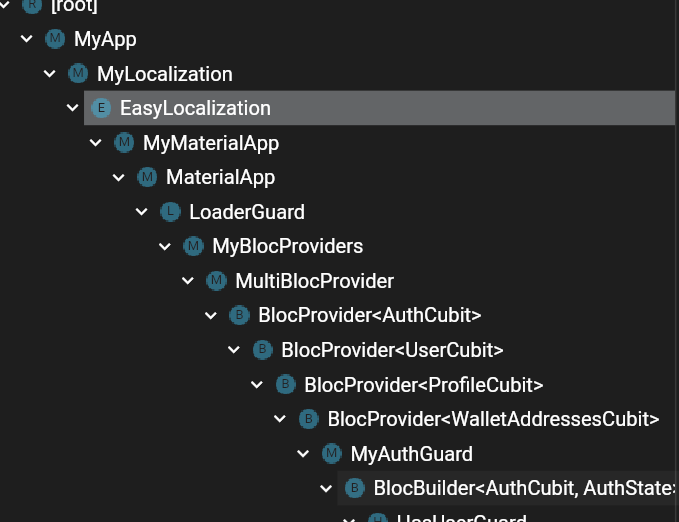679x522 pixels.
Task: Select the MaterialApp widget label
Action: coord(220,177)
